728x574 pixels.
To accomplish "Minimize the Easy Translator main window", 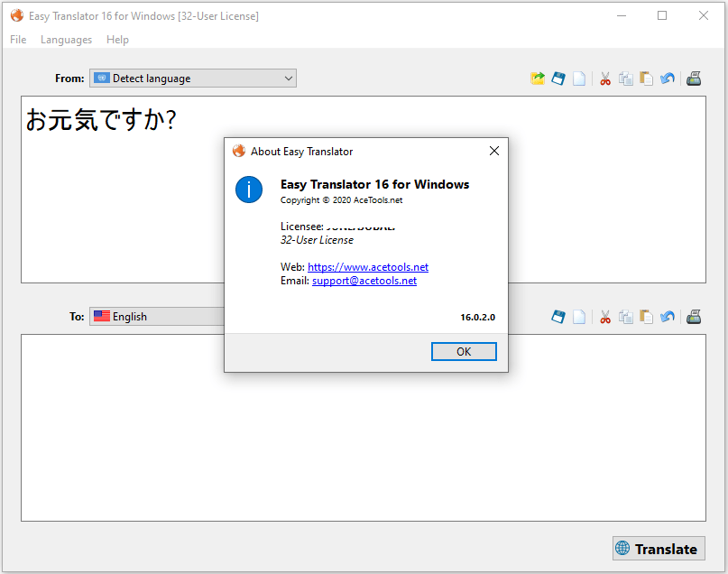I will [622, 15].
